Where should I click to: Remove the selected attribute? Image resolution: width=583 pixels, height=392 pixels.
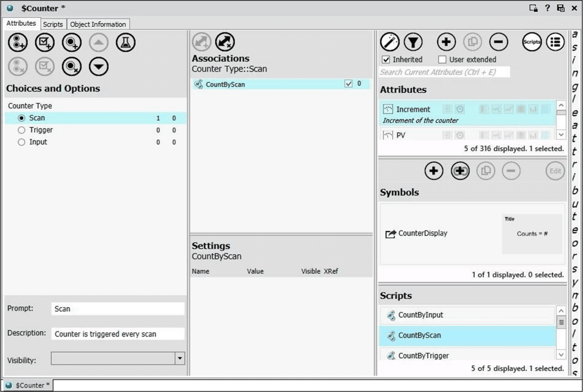pos(498,42)
